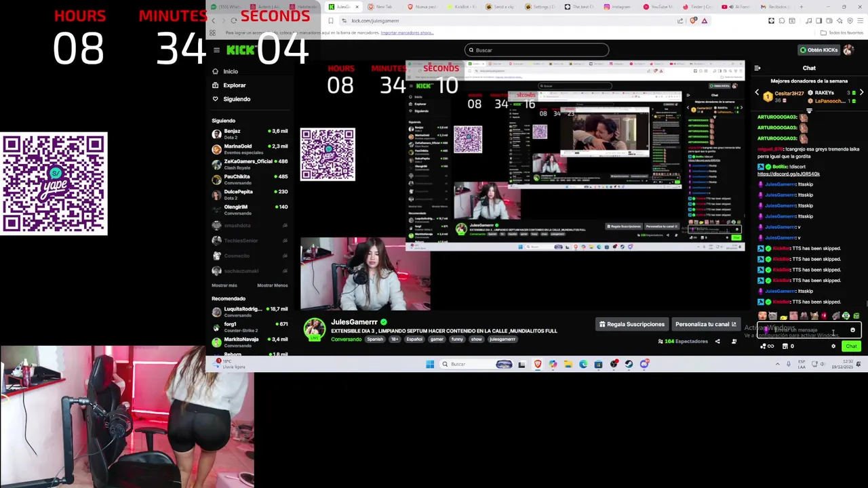Click the Obtén KICKs button
Viewport: 868px width, 488px height.
[818, 50]
